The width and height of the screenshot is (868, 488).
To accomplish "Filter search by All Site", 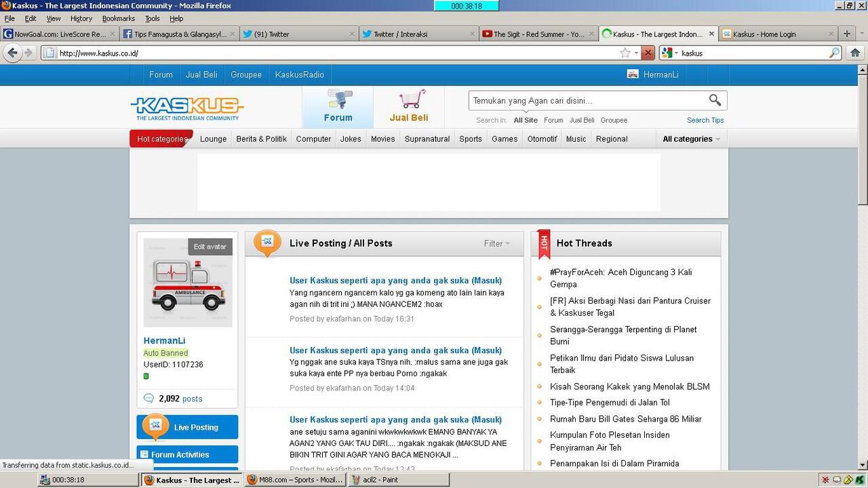I will [526, 120].
